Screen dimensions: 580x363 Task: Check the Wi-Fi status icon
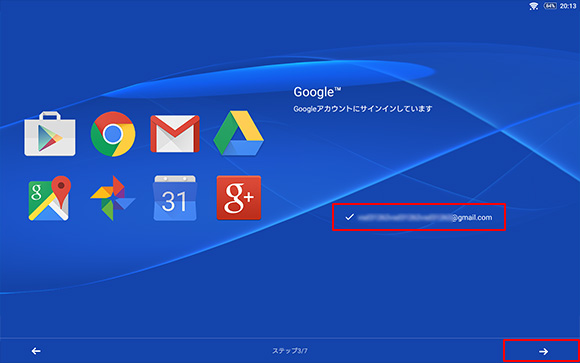pyautogui.click(x=533, y=6)
